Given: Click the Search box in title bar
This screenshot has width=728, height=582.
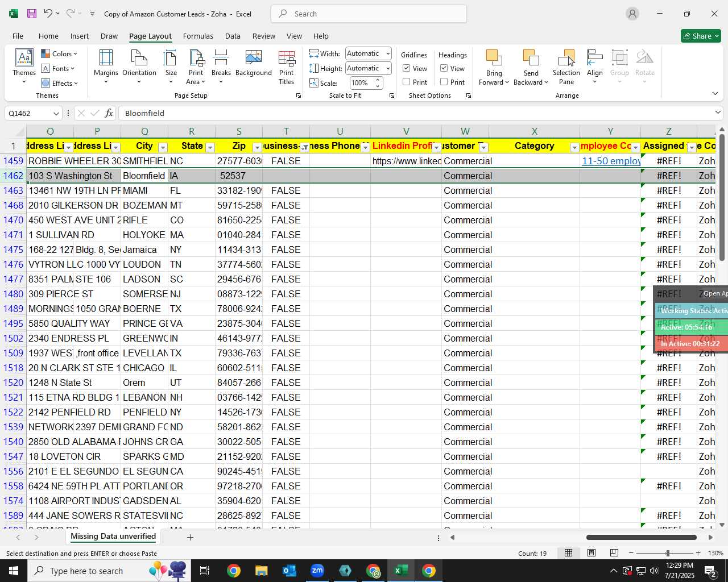Looking at the screenshot, I should [x=369, y=14].
